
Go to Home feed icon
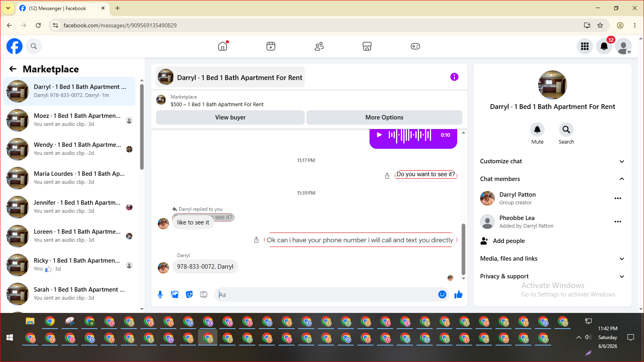tap(223, 46)
